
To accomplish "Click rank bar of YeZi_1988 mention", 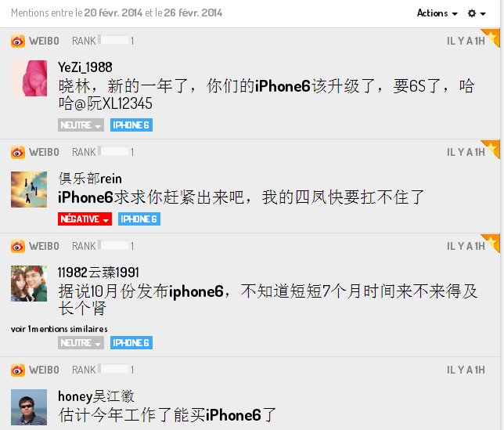I will [x=114, y=40].
